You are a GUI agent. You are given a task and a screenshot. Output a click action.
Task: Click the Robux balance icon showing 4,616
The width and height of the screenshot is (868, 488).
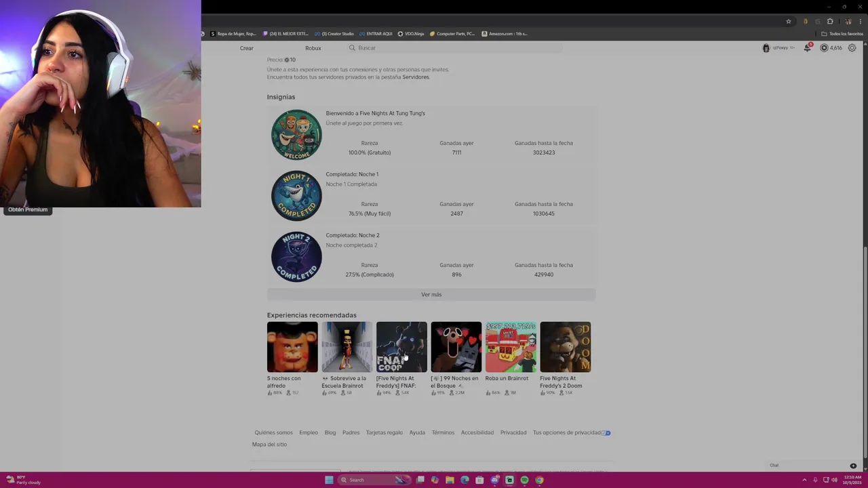[x=824, y=48]
